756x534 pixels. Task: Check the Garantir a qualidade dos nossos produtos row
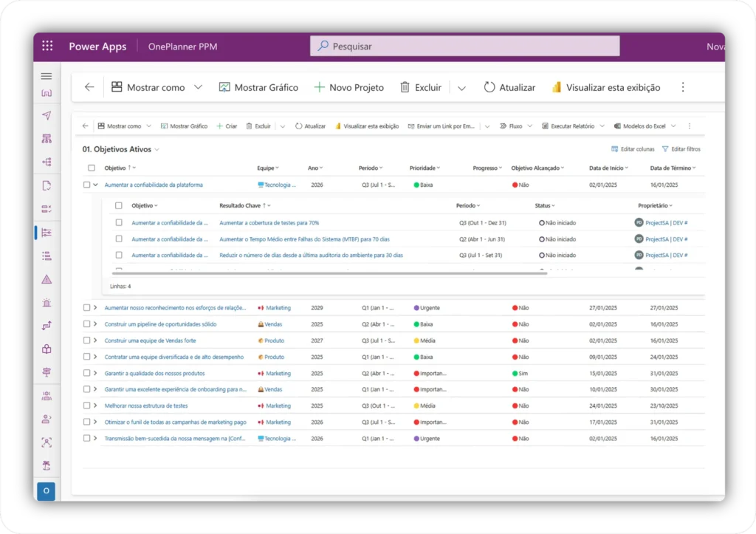[86, 372]
